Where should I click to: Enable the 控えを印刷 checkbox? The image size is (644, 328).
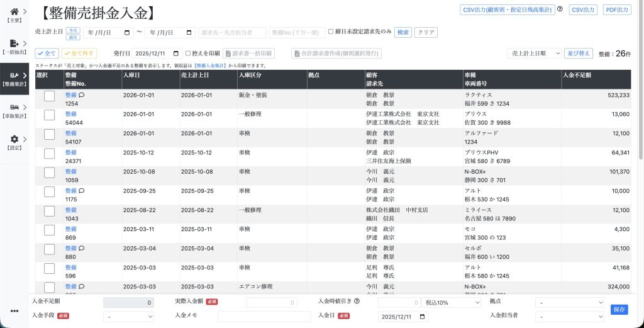point(188,54)
